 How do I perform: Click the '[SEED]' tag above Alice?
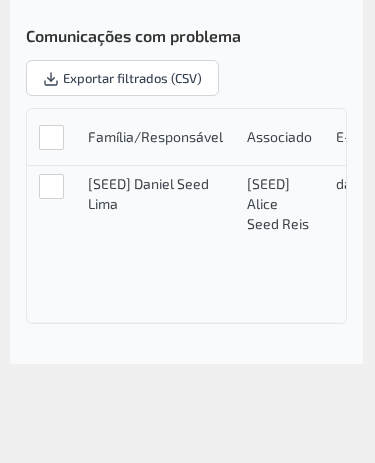pyautogui.click(x=268, y=184)
